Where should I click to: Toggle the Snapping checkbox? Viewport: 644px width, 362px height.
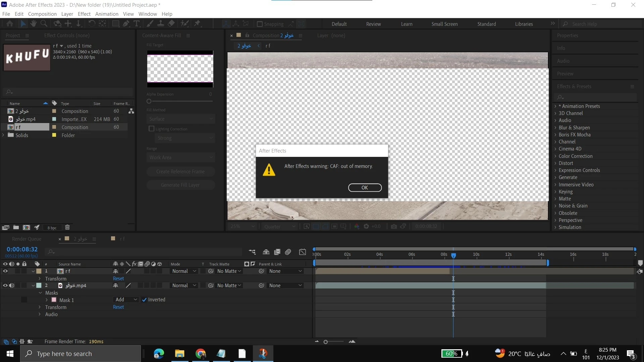click(260, 24)
